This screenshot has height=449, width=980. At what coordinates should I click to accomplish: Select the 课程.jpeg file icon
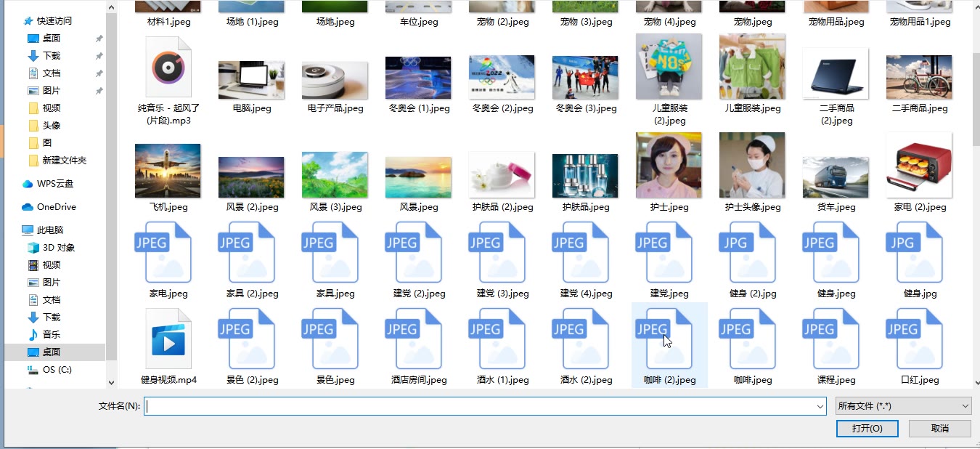[831, 339]
